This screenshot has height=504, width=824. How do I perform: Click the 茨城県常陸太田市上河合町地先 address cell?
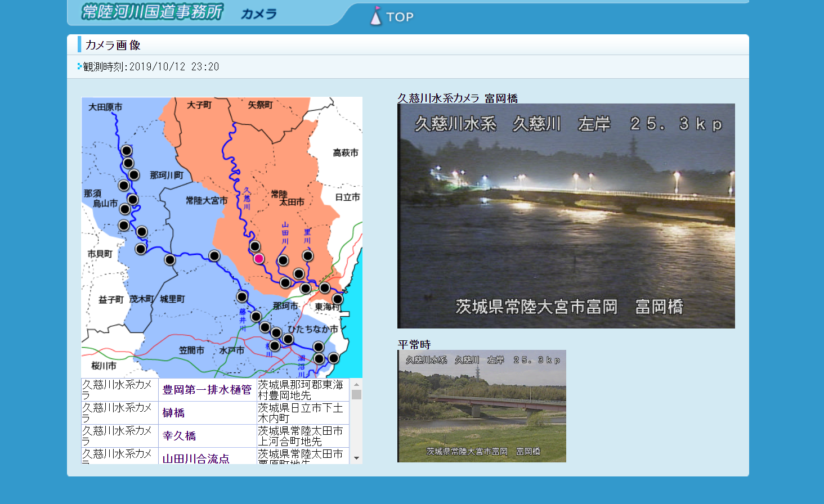pos(303,436)
